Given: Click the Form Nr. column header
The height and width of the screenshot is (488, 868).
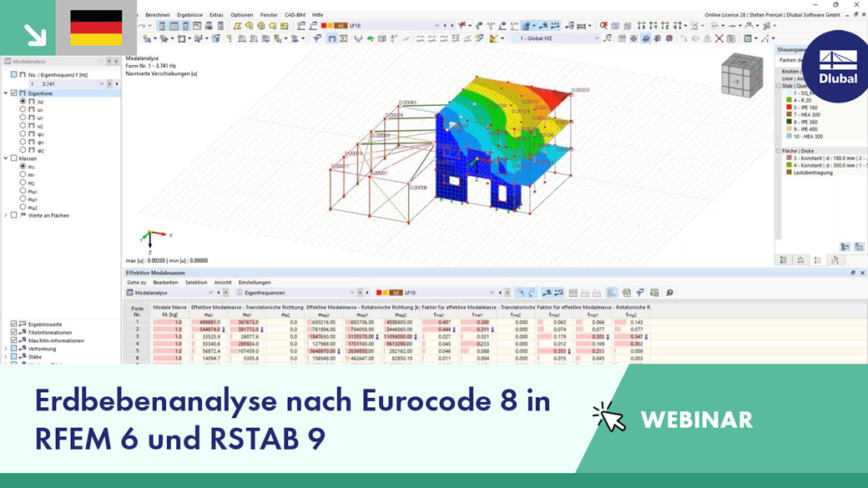Looking at the screenshot, I should (137, 311).
